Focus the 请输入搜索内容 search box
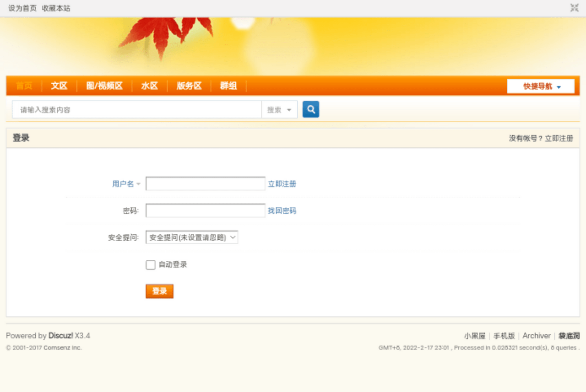The width and height of the screenshot is (586, 392). click(137, 110)
